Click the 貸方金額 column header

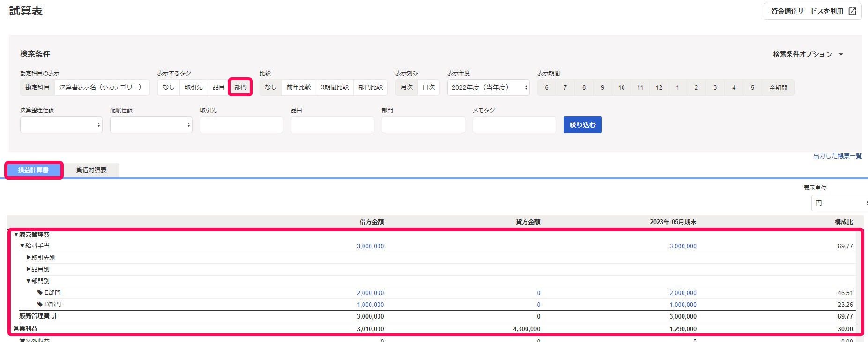(528, 222)
